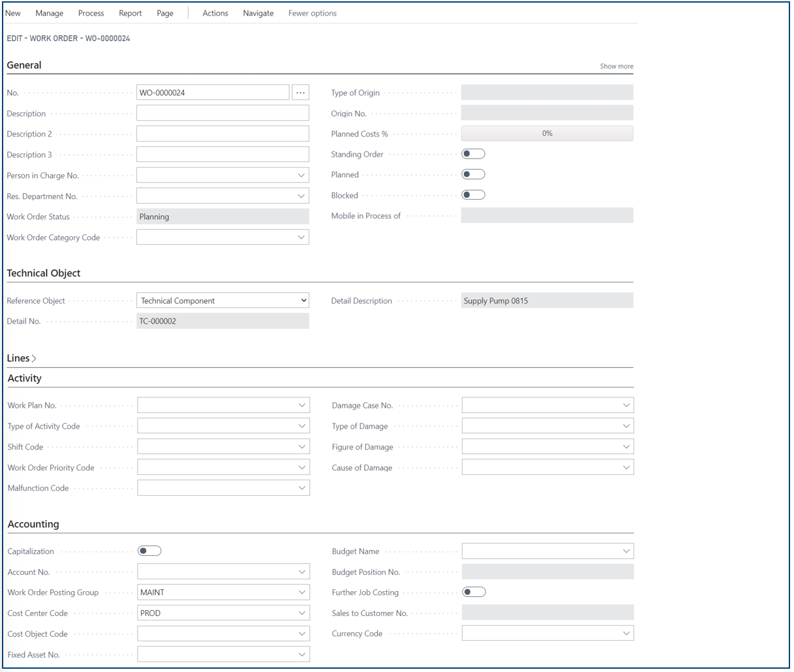Click the Work Order Status field showing Planning

tap(222, 217)
